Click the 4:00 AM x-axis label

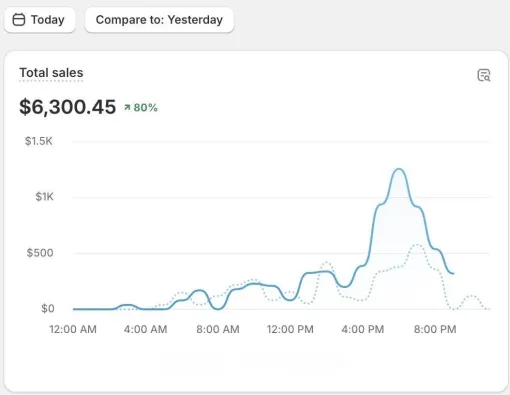click(145, 329)
